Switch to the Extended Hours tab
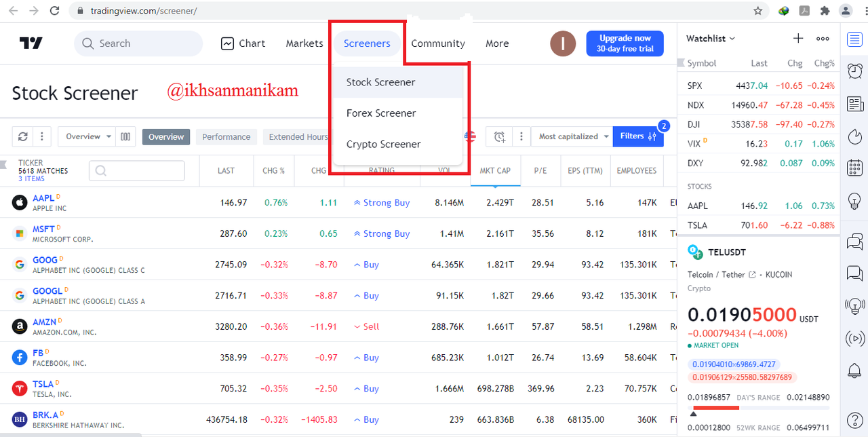The height and width of the screenshot is (437, 868). (297, 136)
